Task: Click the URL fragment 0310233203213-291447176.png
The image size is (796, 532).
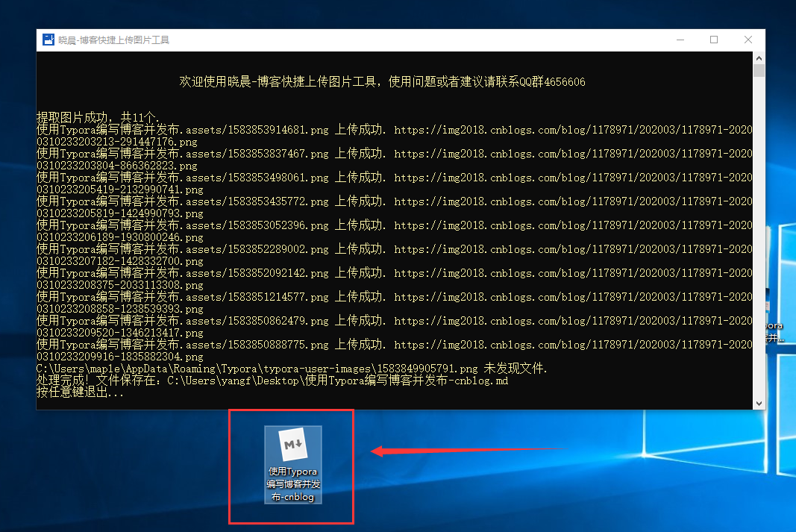Action: tap(117, 142)
